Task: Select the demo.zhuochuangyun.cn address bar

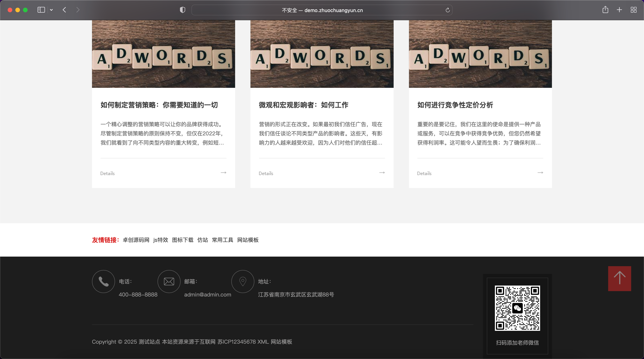Action: click(x=322, y=10)
